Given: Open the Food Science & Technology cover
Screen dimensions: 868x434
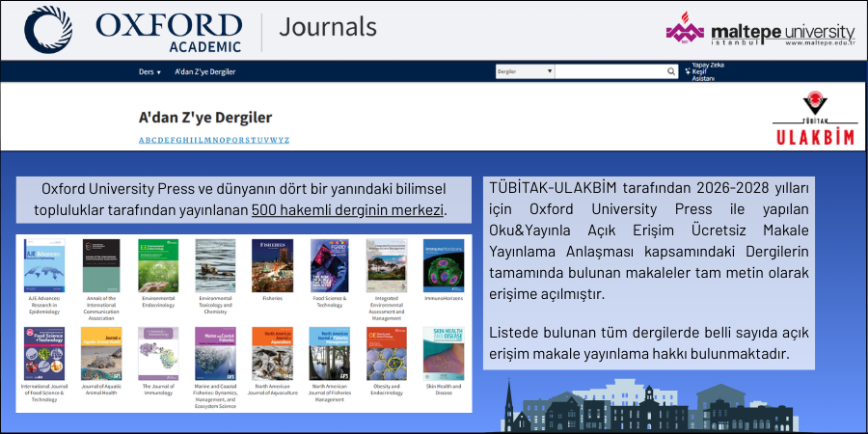Looking at the screenshot, I should point(330,266).
